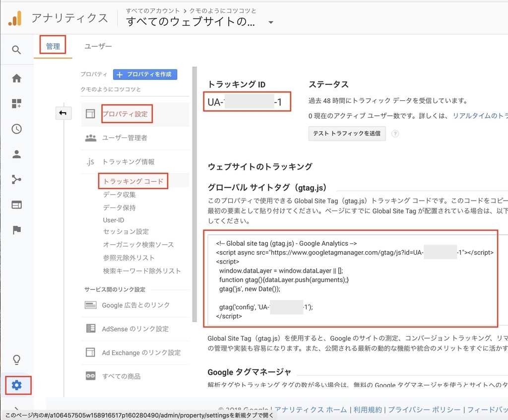Viewport: 508px width, 420px height.
Task: Open Conversions flag icon in sidebar
Action: [16, 230]
